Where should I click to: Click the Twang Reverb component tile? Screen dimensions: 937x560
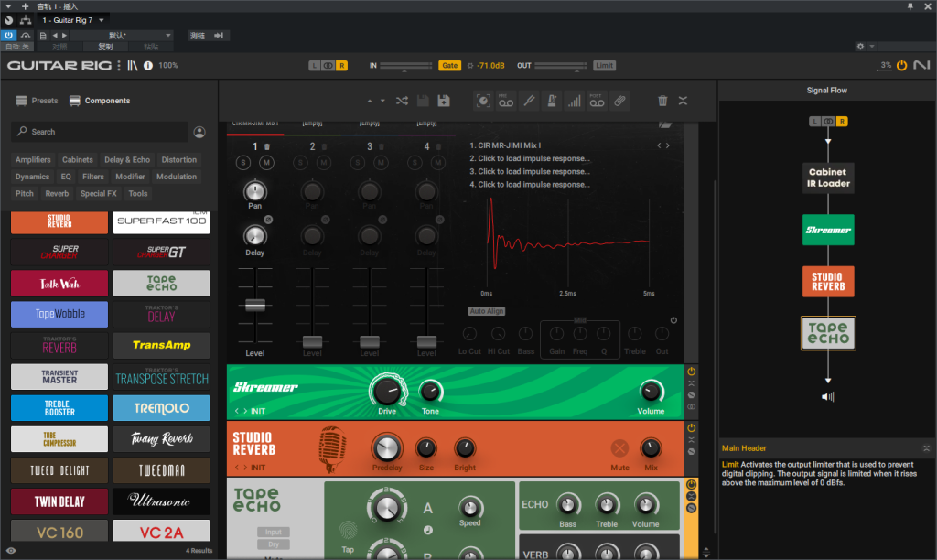(161, 438)
